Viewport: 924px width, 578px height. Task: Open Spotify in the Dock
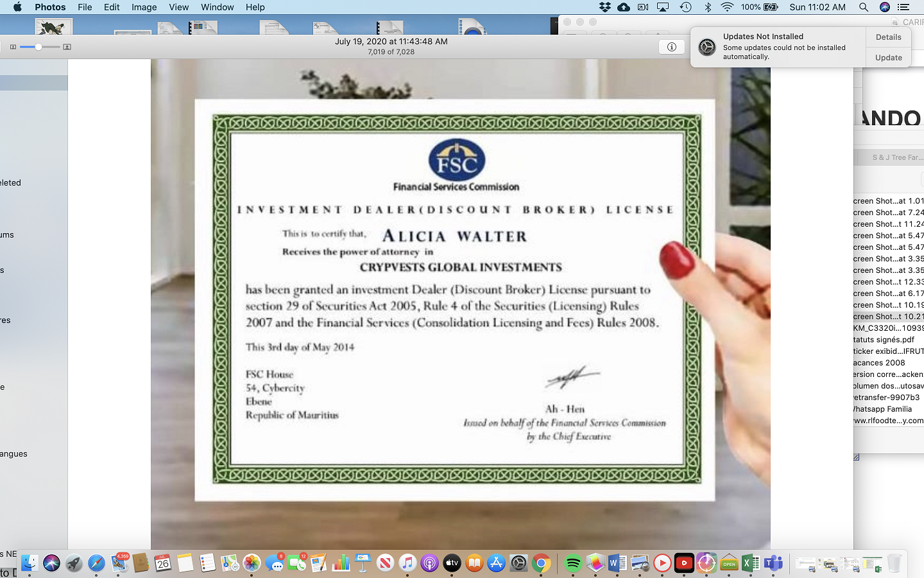573,563
